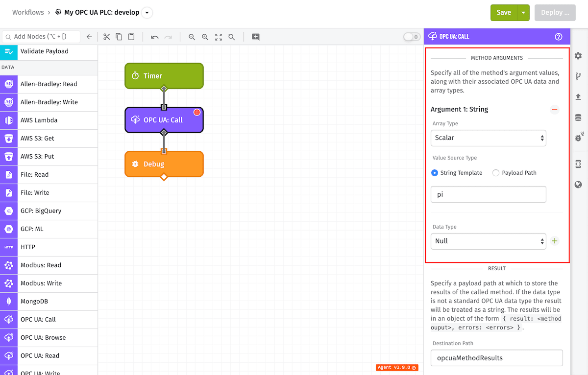The image size is (588, 375).
Task: Remove Argument 1 with the minus icon
Action: [x=555, y=110]
